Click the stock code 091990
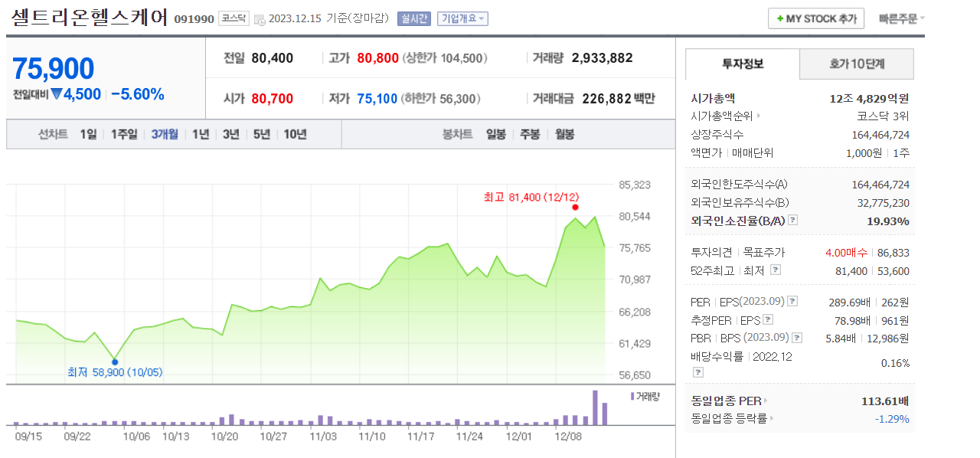Image resolution: width=980 pixels, height=458 pixels. click(x=194, y=19)
